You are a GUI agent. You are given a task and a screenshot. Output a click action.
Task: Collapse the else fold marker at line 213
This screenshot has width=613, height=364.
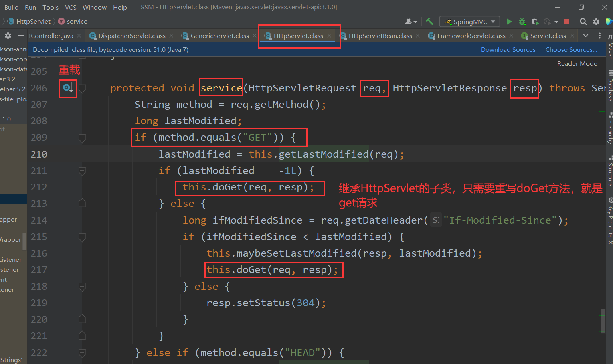click(x=82, y=203)
